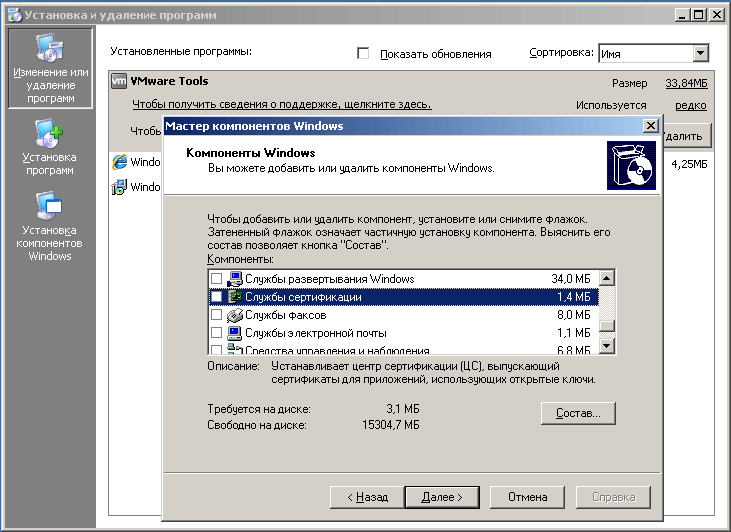This screenshot has height=532, width=731.
Task: Click the Internet Explorer program icon
Action: pyautogui.click(x=119, y=162)
